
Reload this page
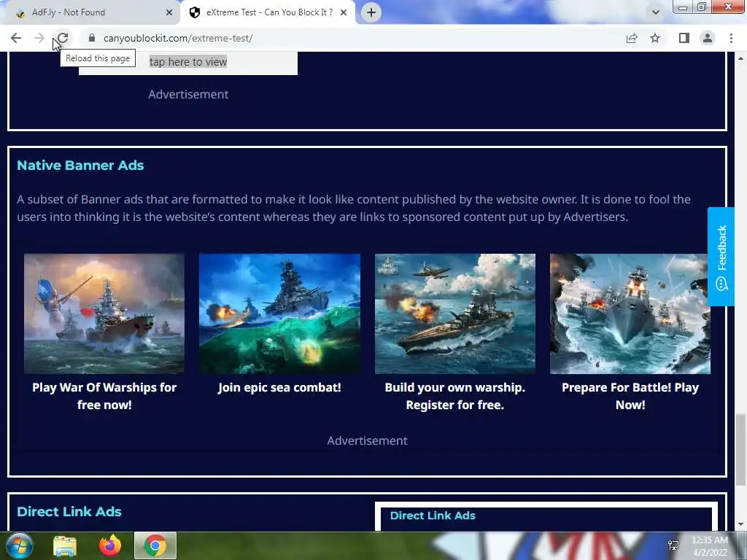click(63, 38)
